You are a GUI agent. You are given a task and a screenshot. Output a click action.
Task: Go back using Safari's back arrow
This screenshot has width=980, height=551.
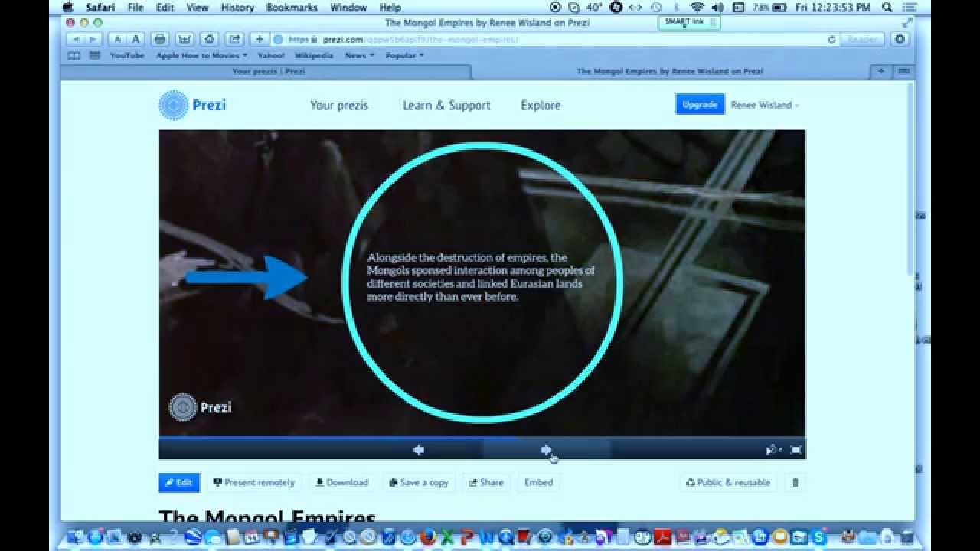pos(75,39)
